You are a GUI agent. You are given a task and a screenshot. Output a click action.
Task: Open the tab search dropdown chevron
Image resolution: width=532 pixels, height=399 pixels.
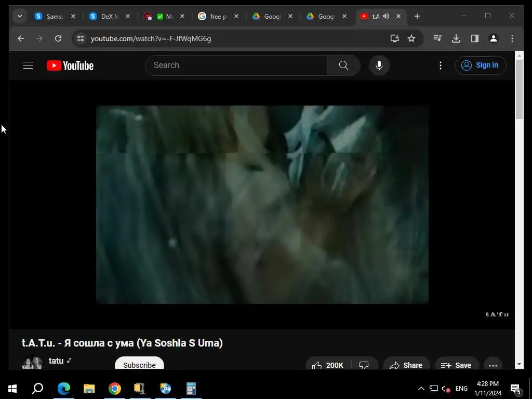coord(20,16)
